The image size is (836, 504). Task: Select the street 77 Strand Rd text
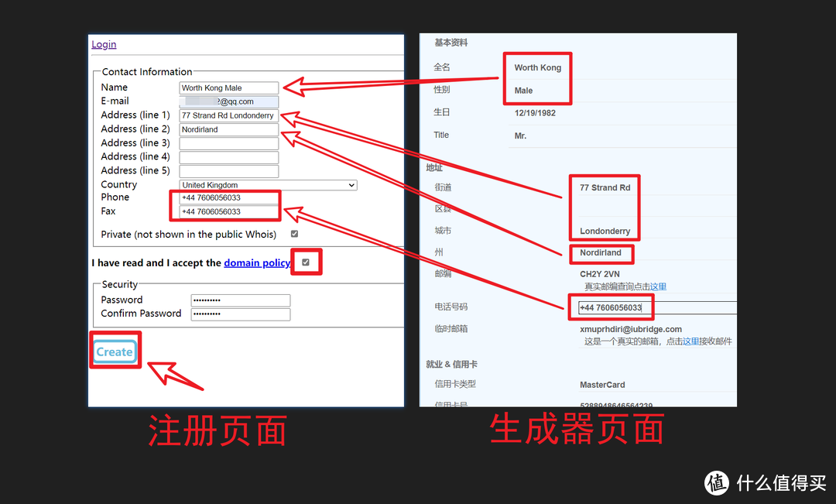605,187
